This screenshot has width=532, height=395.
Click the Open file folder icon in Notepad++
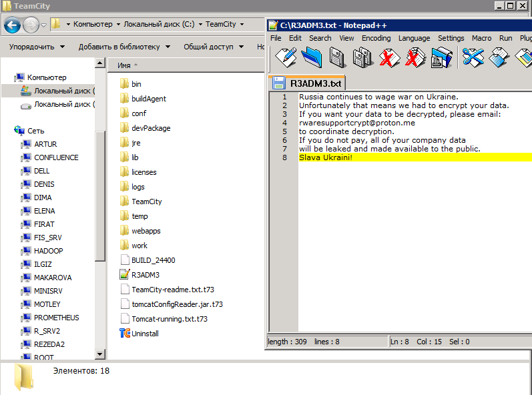coord(312,57)
